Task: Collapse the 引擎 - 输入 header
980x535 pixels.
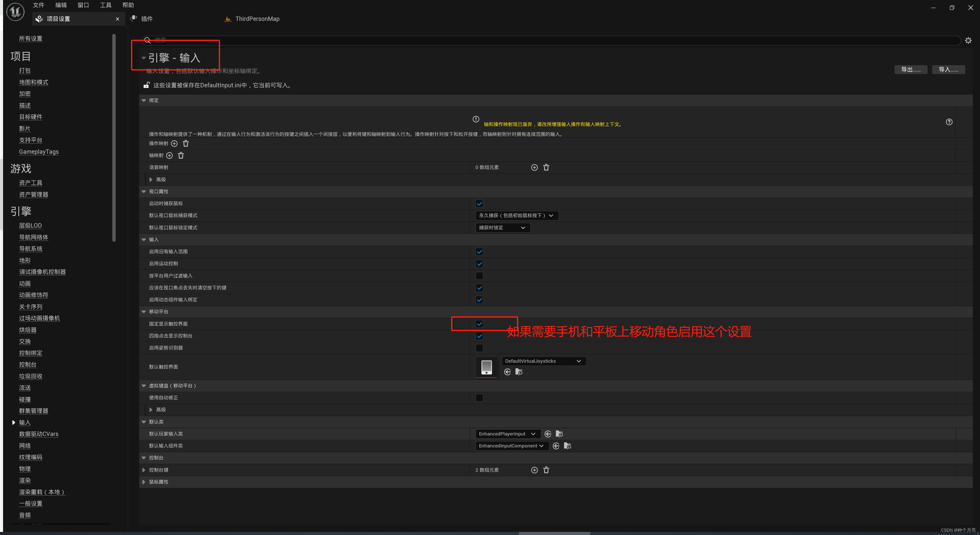Action: 144,58
